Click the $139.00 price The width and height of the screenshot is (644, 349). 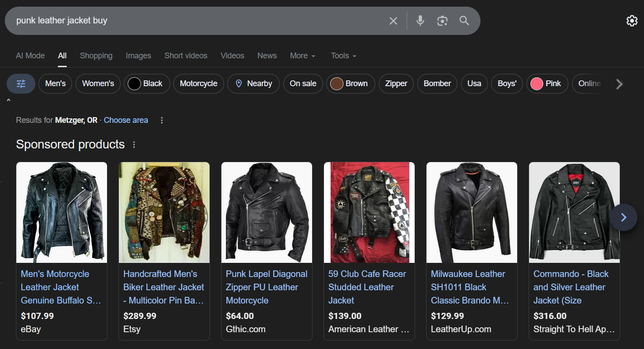pos(345,316)
